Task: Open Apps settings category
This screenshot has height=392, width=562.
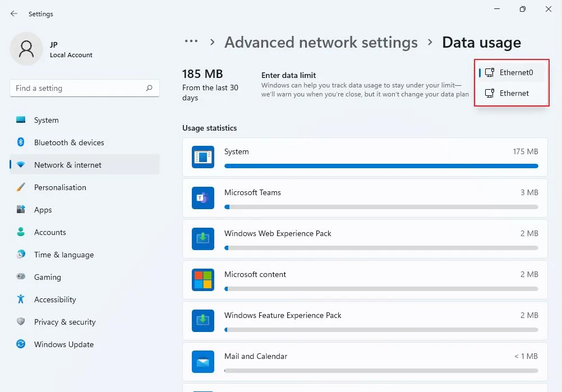Action: click(x=85, y=210)
